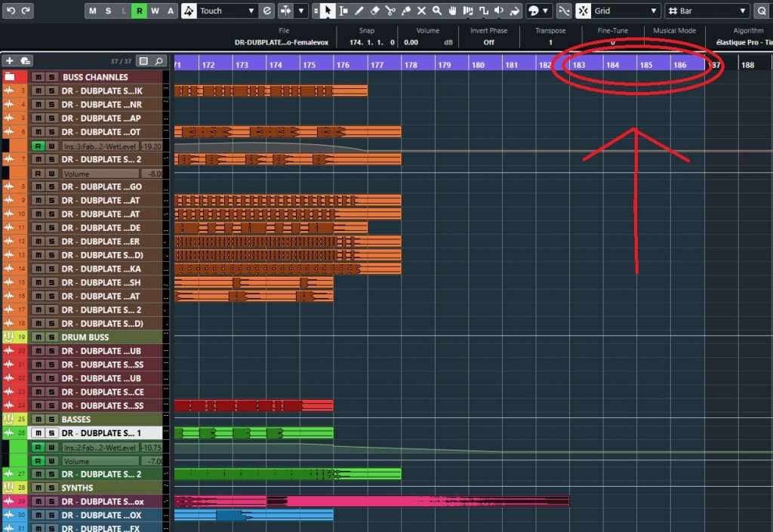773x532 pixels.
Task: Click bar 180 on the timeline ruler
Action: 479,65
